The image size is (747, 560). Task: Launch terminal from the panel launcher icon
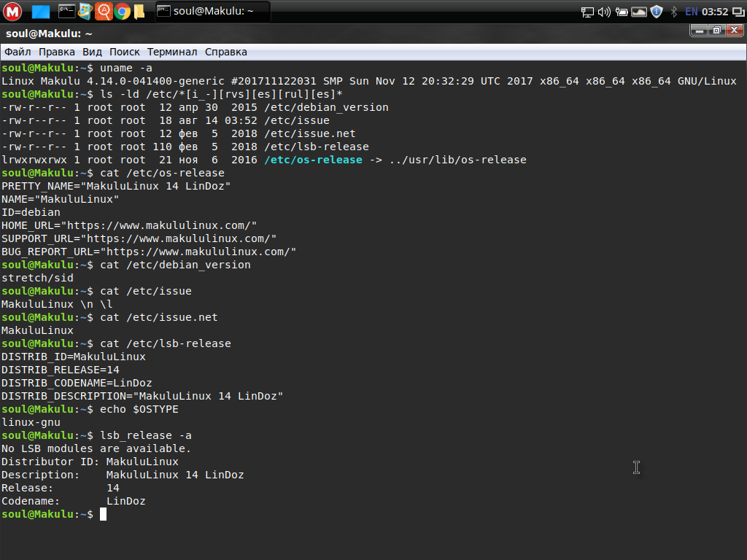(x=66, y=12)
